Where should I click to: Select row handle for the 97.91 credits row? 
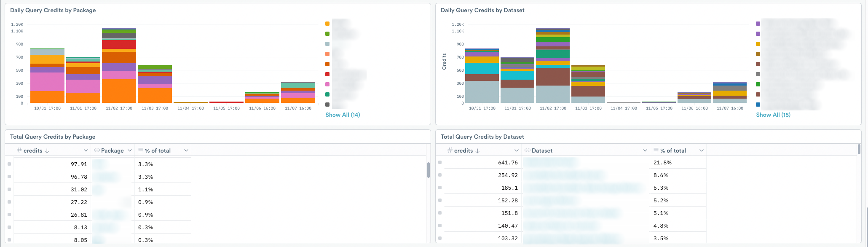click(9, 164)
